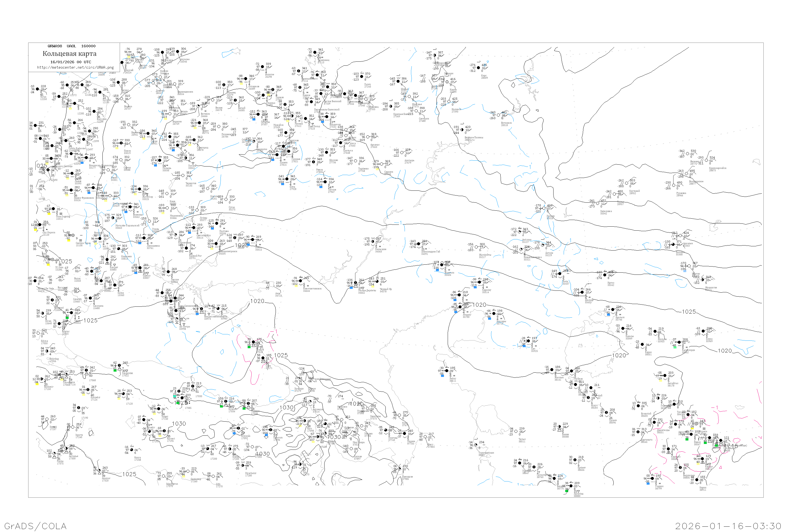This screenshot has width=798, height=532.
Task: Click the Ургенч half-filled station circle
Action: pyautogui.click(x=606, y=413)
